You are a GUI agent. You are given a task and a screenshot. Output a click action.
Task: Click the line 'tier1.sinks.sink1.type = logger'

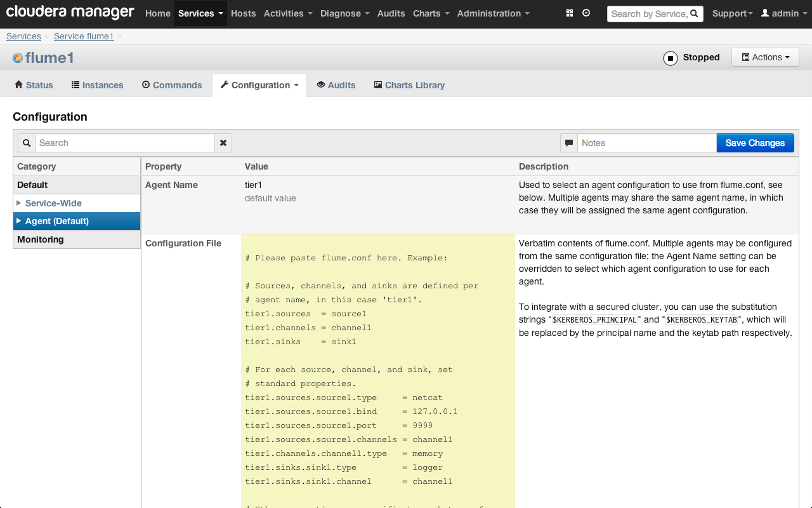point(344,467)
